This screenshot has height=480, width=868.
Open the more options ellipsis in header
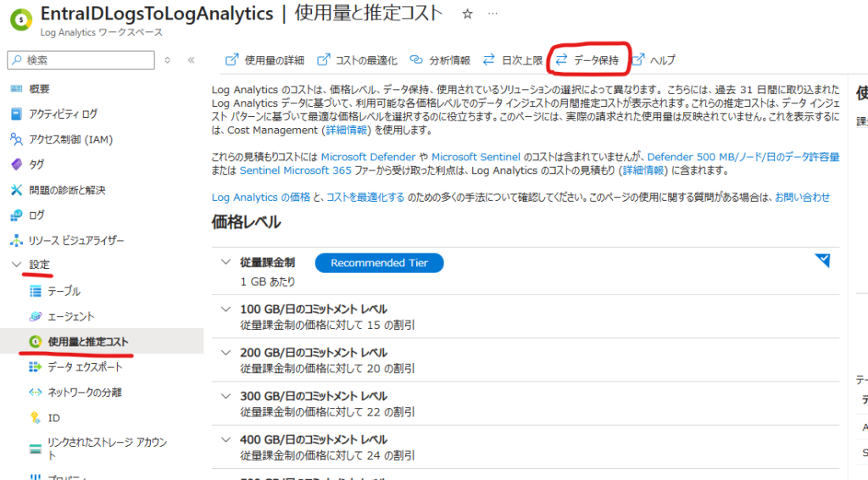point(492,14)
